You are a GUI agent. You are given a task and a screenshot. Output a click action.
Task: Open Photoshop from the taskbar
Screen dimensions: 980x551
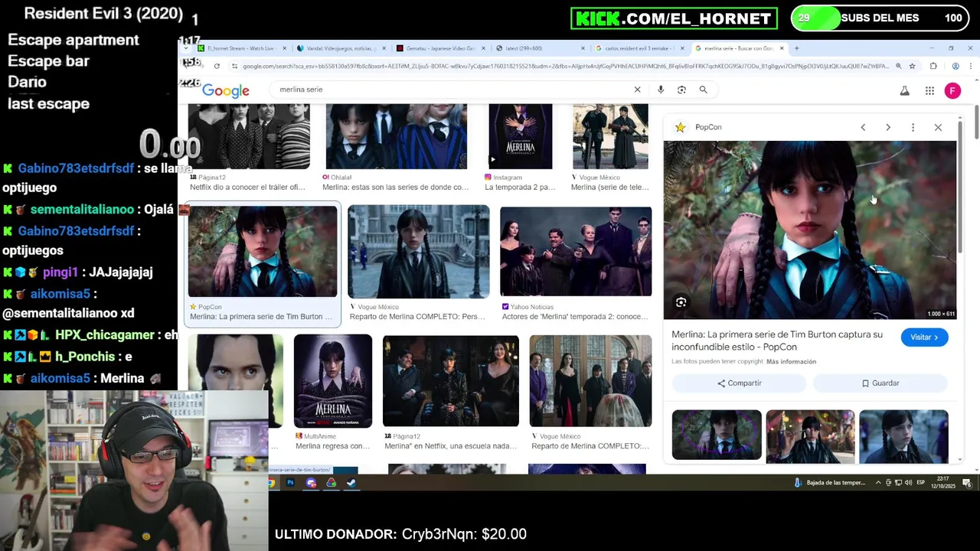(290, 483)
